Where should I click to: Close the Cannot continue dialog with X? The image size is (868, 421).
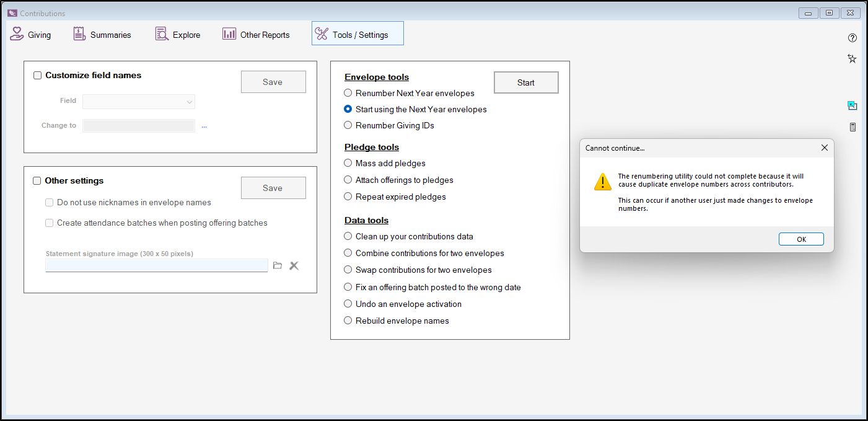(824, 148)
